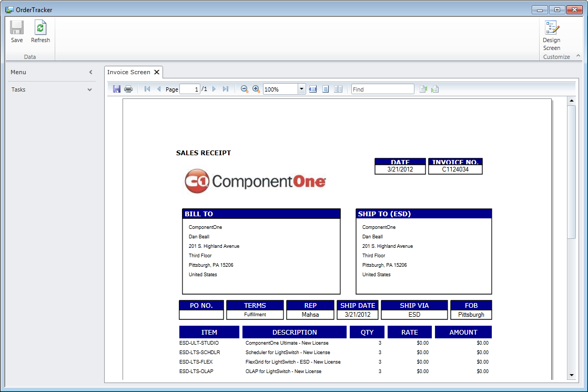Click the scrollbar down arrow
588x392 pixels.
click(x=572, y=375)
